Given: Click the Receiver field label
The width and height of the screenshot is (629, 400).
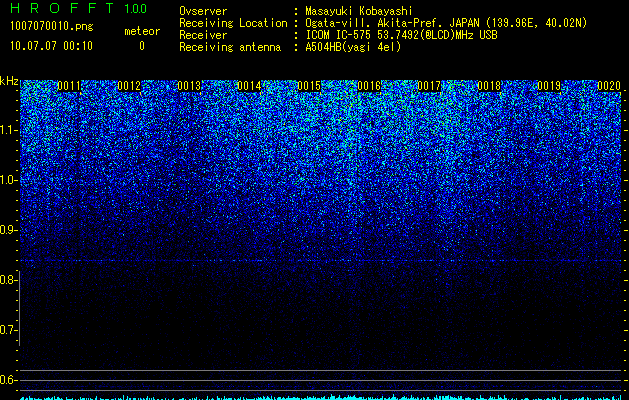Looking at the screenshot, I should [203, 35].
